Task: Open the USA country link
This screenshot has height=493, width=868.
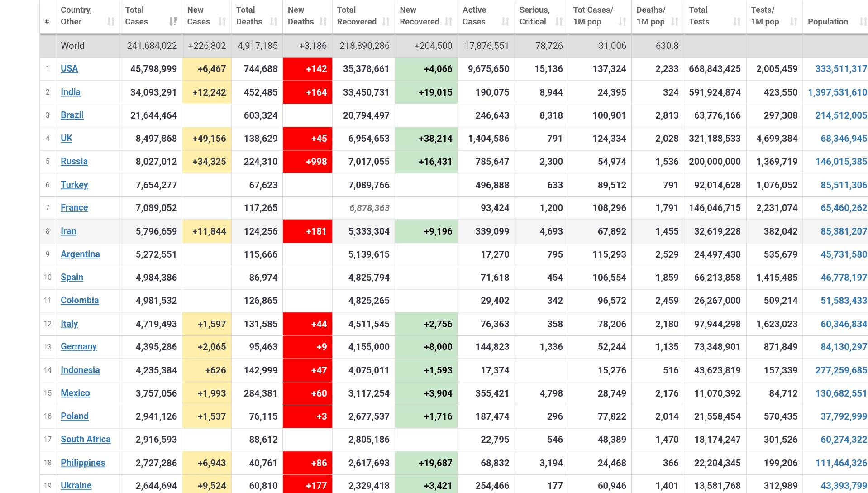Action: tap(69, 68)
